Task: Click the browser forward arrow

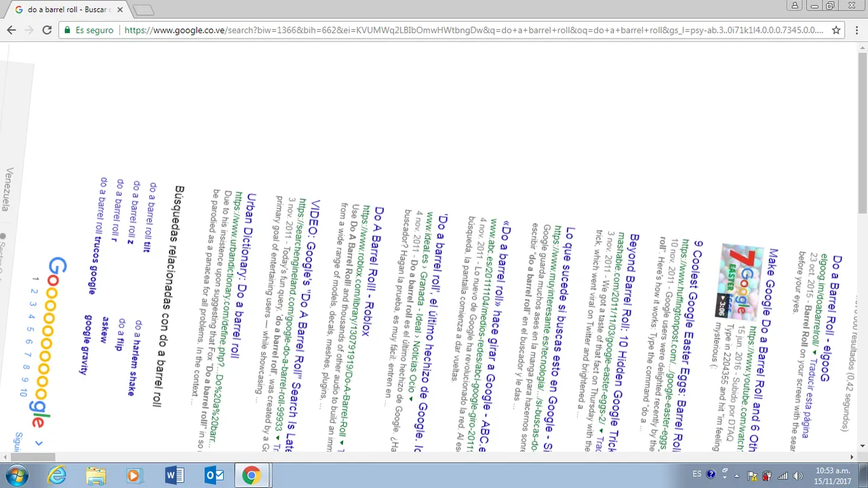Action: [x=29, y=30]
